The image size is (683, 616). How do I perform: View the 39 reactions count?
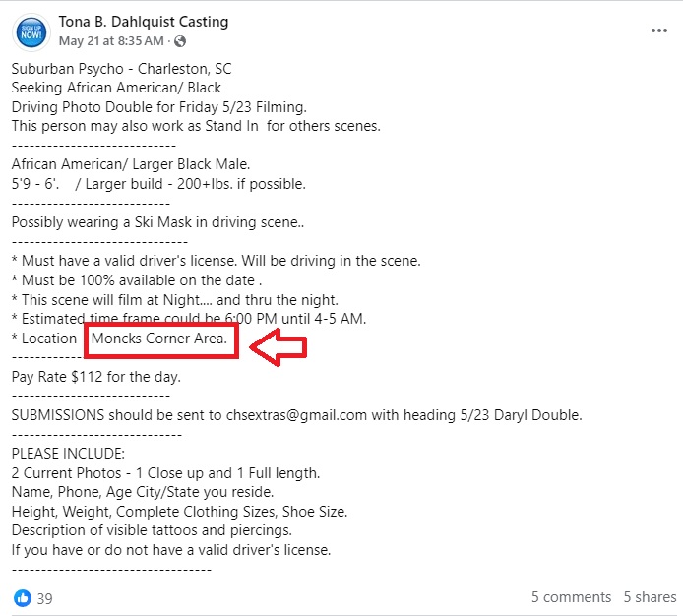(x=45, y=597)
